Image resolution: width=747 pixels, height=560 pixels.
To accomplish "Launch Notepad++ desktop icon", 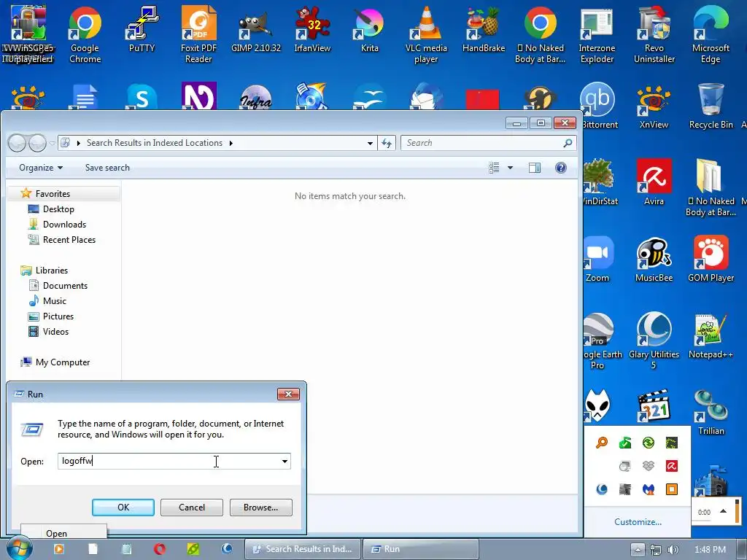I will click(x=711, y=335).
